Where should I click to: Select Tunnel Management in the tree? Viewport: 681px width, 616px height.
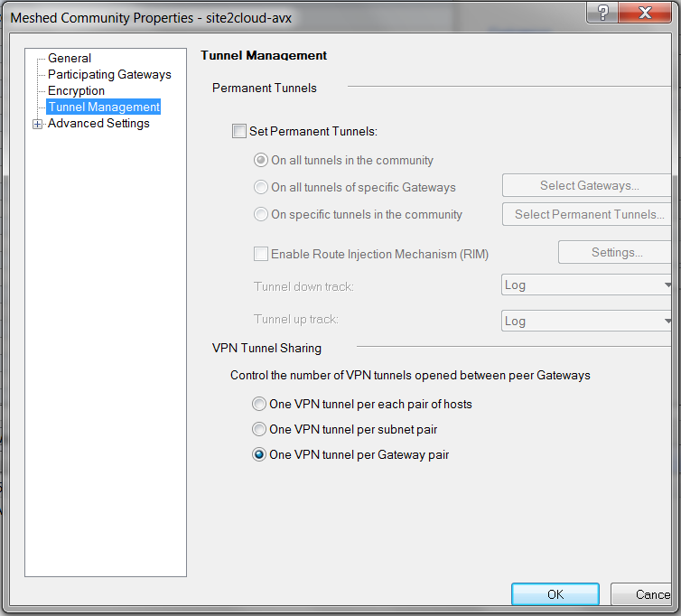tap(103, 107)
